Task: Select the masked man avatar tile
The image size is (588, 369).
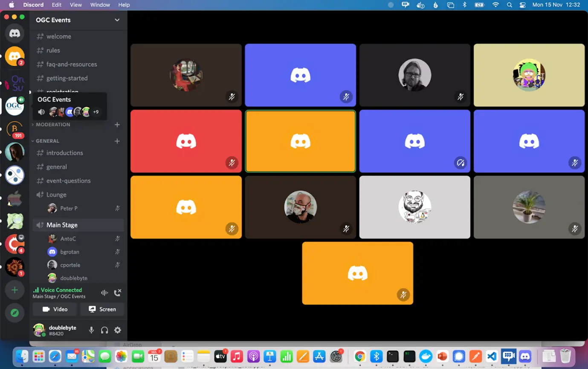Action: click(300, 207)
